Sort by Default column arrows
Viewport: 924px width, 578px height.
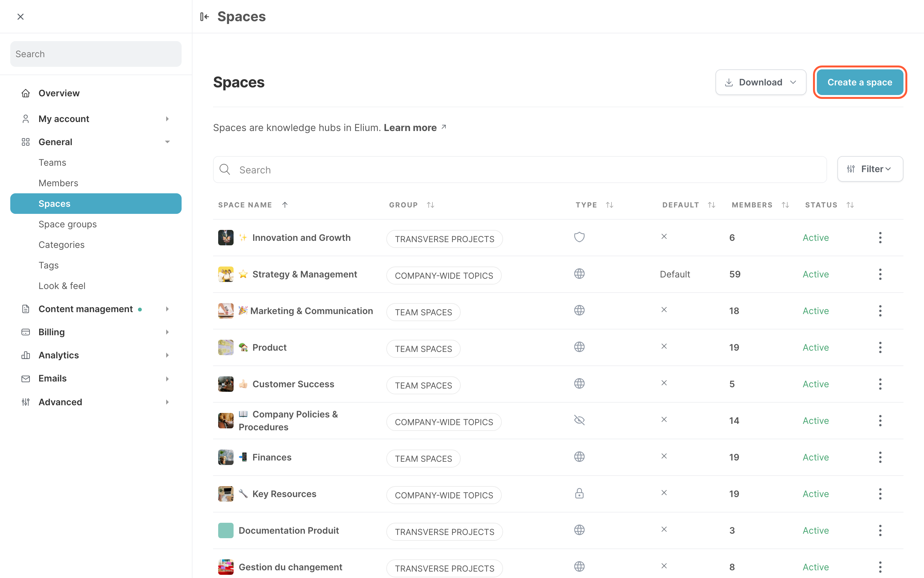coord(712,205)
